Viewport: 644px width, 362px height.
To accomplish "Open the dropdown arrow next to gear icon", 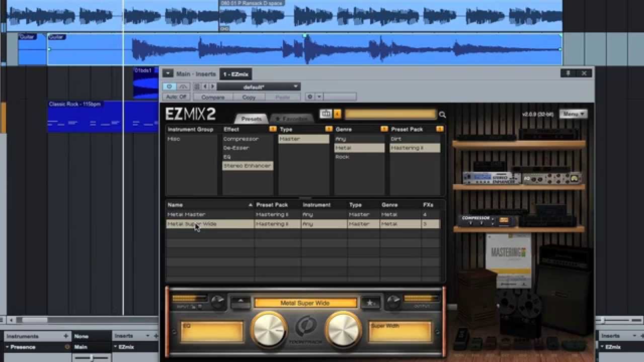I will (x=319, y=97).
